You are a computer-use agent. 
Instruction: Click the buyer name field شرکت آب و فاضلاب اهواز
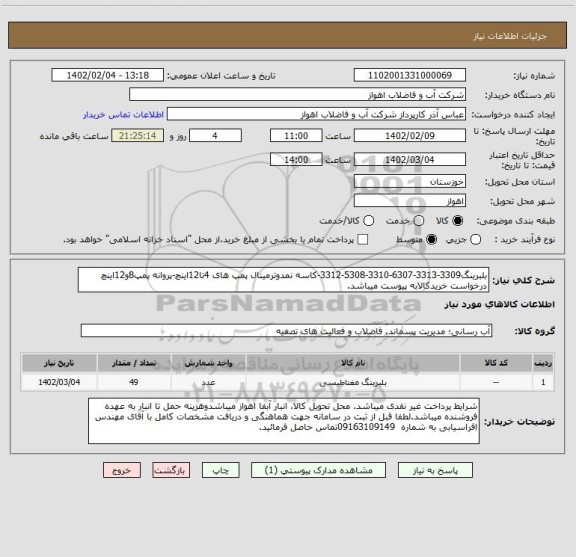[298, 95]
